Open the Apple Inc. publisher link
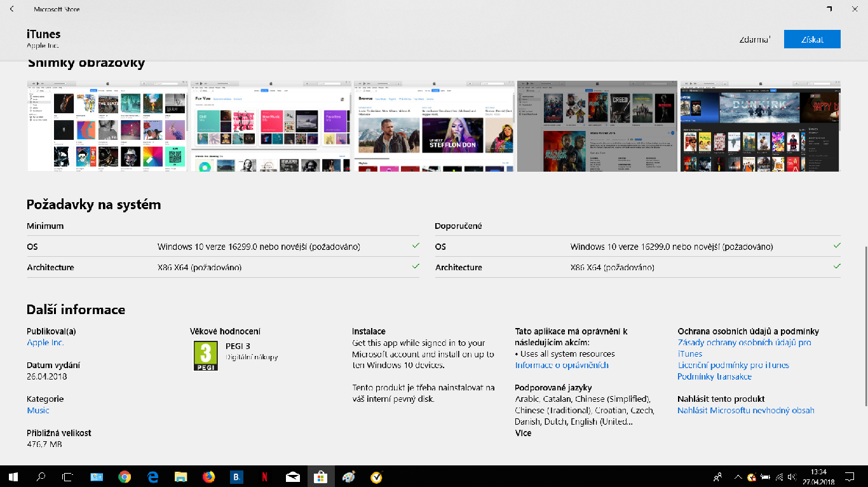The height and width of the screenshot is (487, 868). (45, 343)
